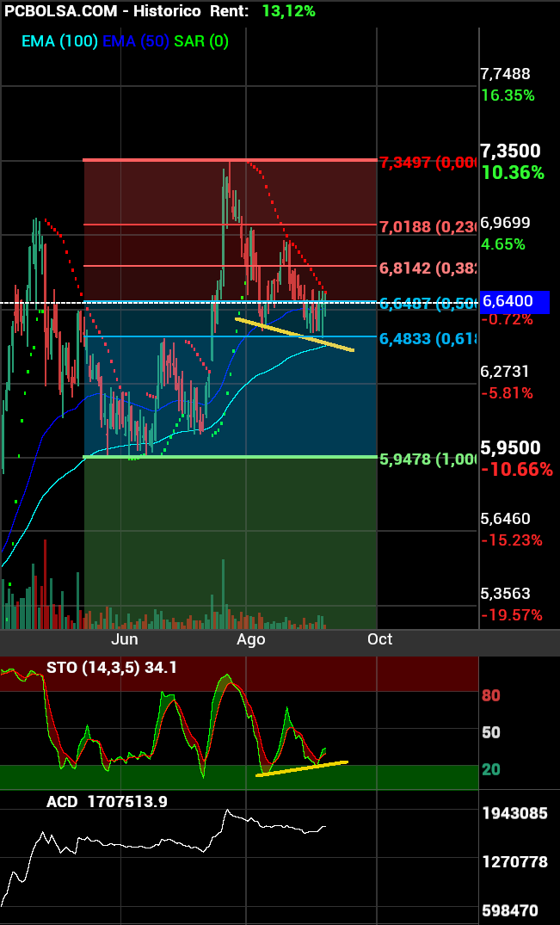Click the Jun label on time axis

pos(124,639)
